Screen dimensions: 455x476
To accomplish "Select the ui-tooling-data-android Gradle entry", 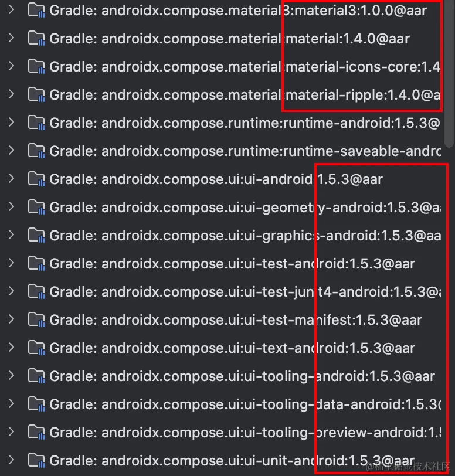I will (x=245, y=404).
